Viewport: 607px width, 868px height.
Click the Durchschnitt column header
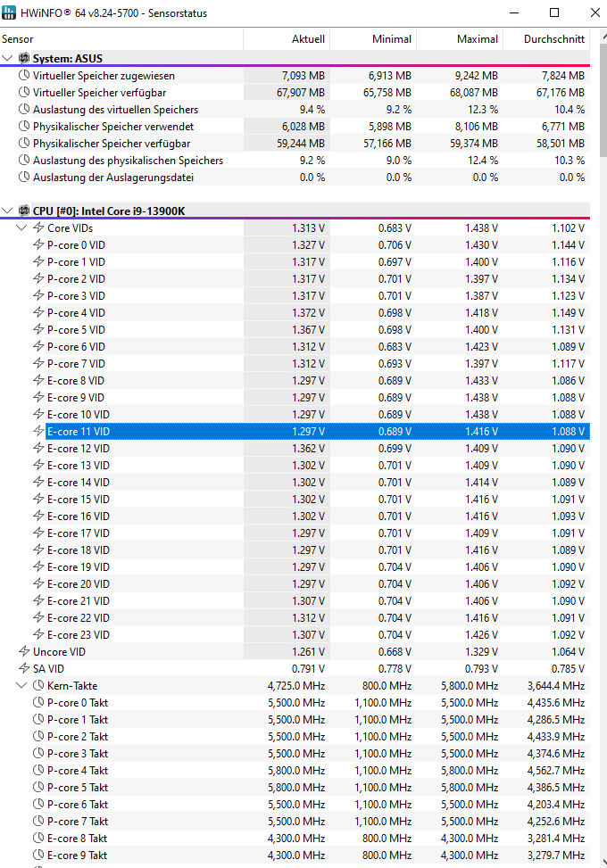(546, 38)
